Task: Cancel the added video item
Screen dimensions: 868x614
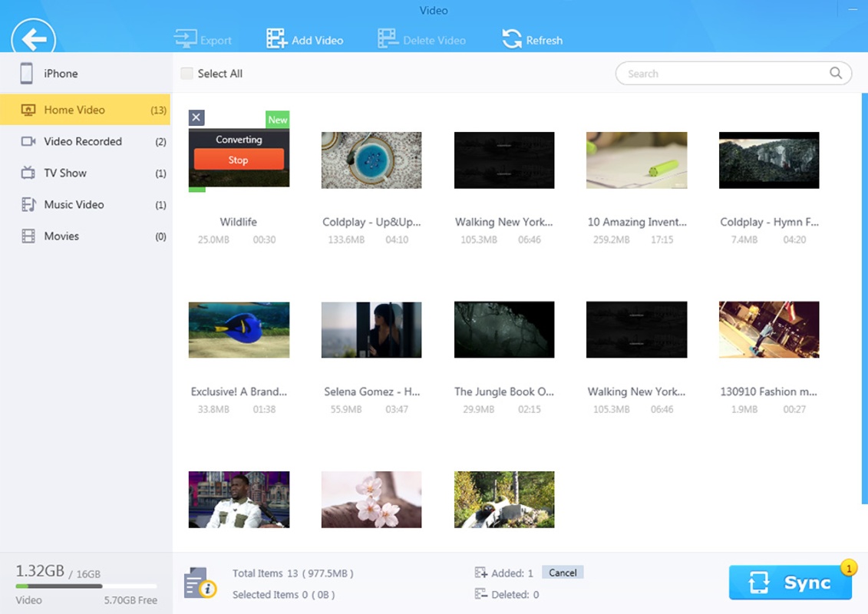Action: point(563,573)
